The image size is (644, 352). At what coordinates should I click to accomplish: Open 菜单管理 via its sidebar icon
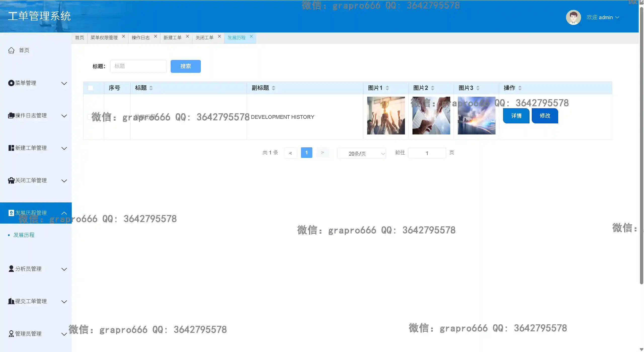click(x=11, y=83)
